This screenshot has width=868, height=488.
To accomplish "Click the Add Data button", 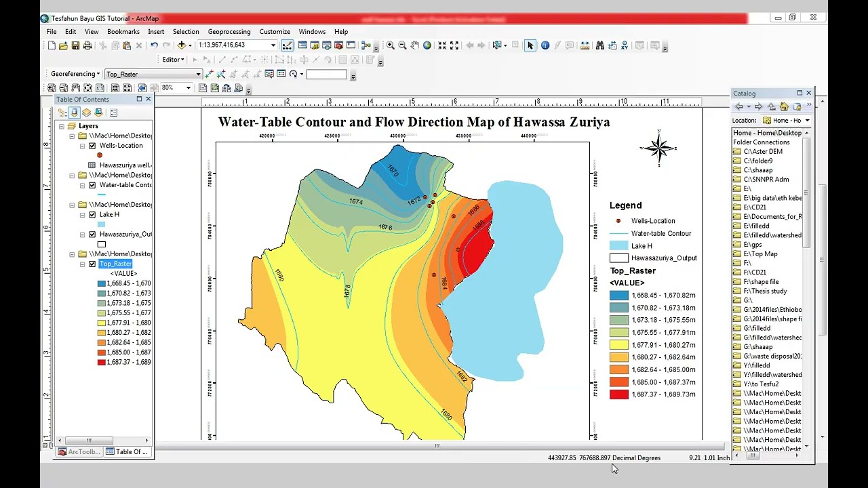I will coord(181,45).
